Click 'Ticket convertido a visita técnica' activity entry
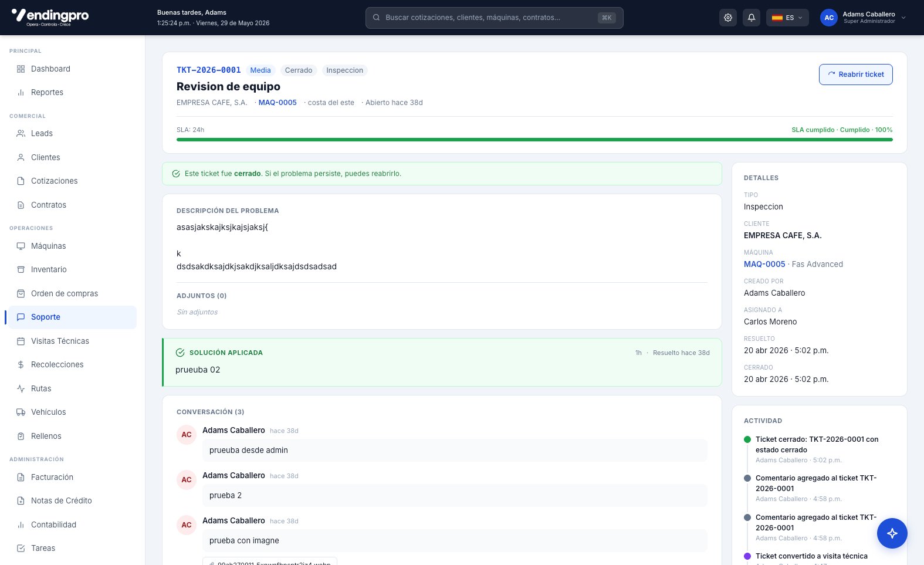Screen dimensions: 924x565 (811, 556)
